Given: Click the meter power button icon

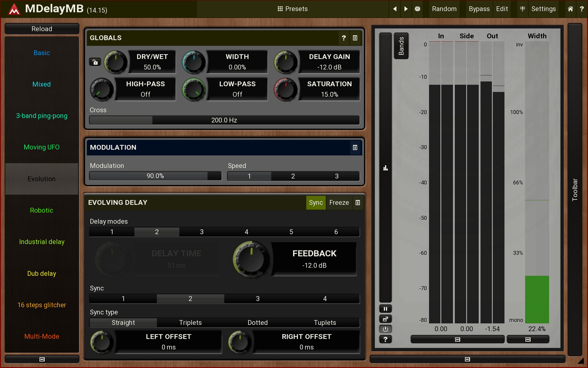Looking at the screenshot, I should [x=385, y=329].
